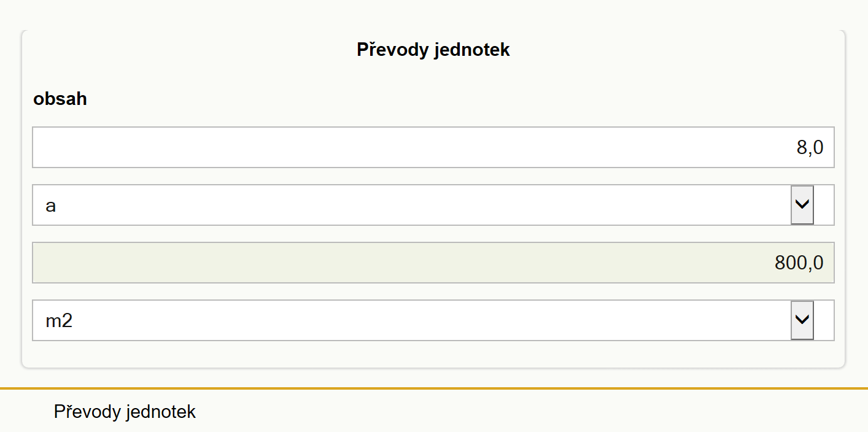Focus the input field containing 8,0
Image resolution: width=868 pixels, height=432 pixels.
[x=433, y=147]
